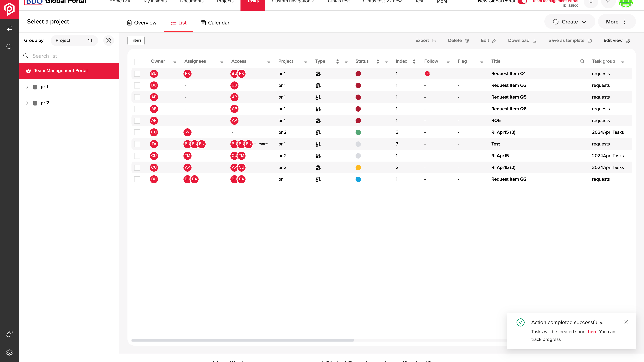Viewport: 644px width, 362px height.
Task: Click the unpin icon beside Group by
Action: click(109, 40)
